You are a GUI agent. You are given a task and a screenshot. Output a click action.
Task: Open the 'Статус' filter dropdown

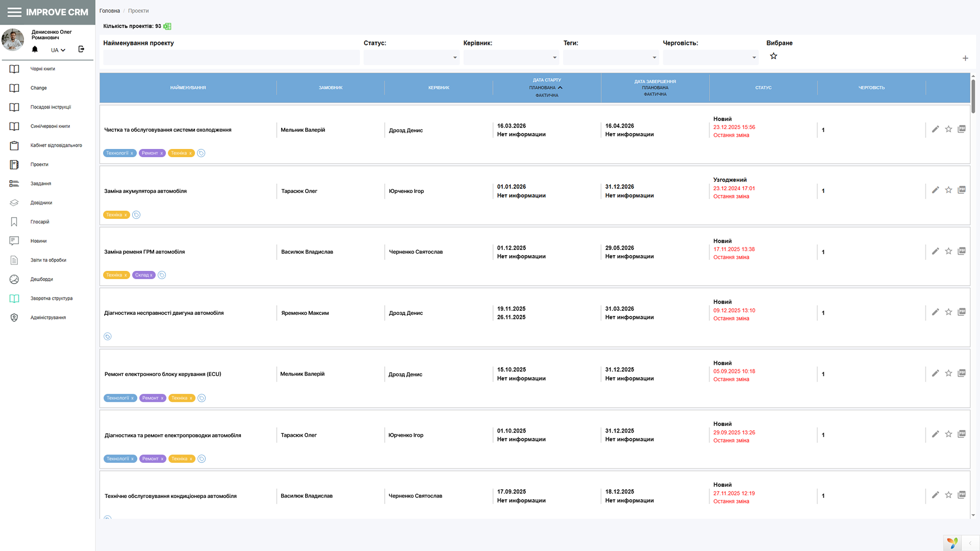coord(411,58)
